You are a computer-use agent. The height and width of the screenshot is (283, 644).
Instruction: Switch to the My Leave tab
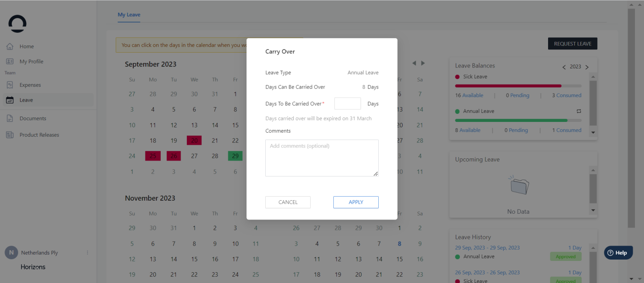coord(129,15)
